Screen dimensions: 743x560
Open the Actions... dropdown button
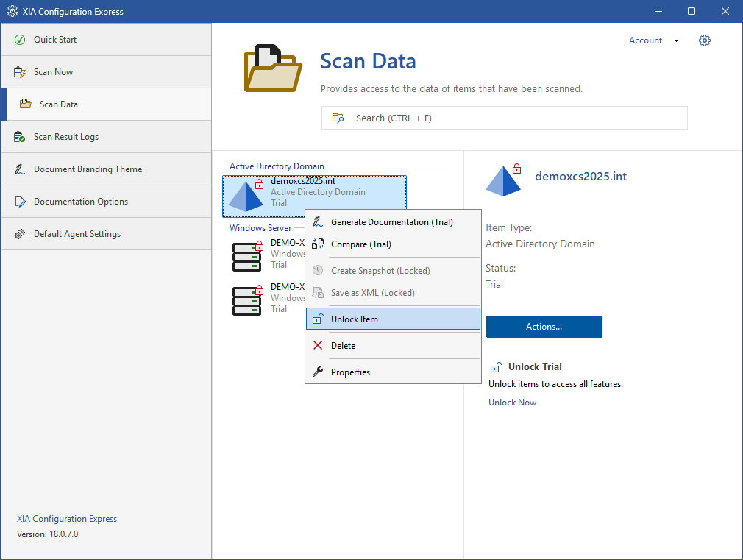544,327
